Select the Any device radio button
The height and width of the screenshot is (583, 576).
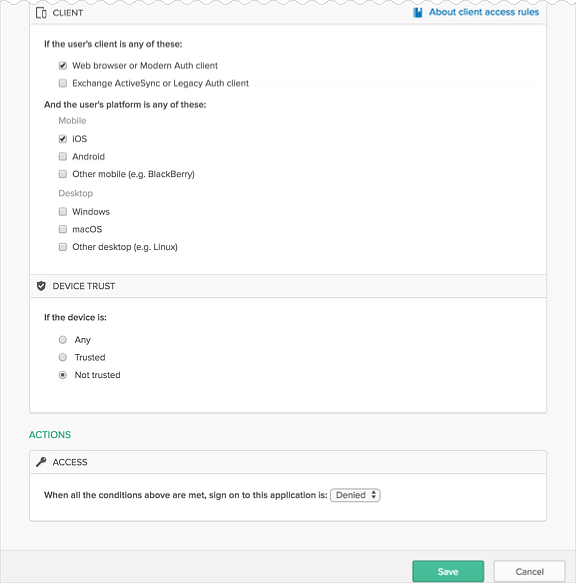[x=62, y=340]
